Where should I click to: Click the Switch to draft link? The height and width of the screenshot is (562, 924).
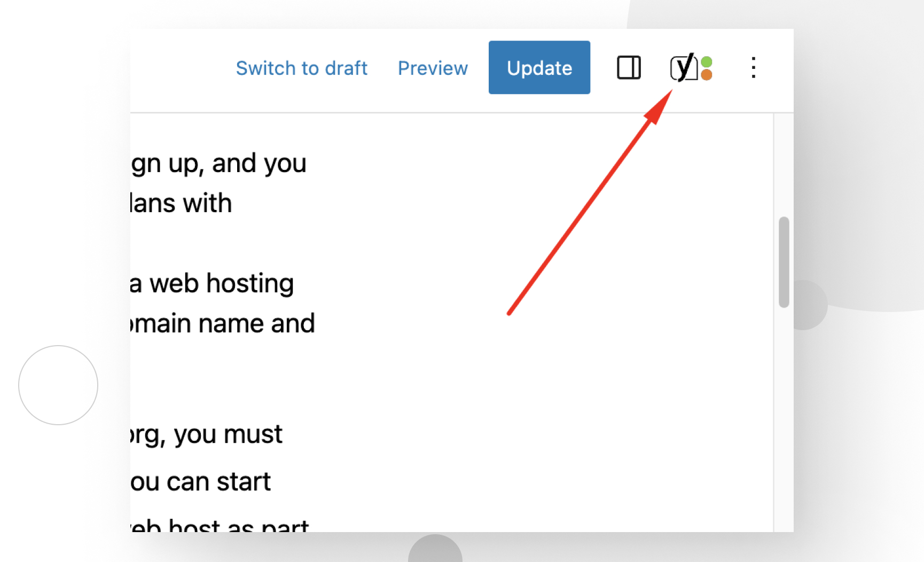coord(301,68)
